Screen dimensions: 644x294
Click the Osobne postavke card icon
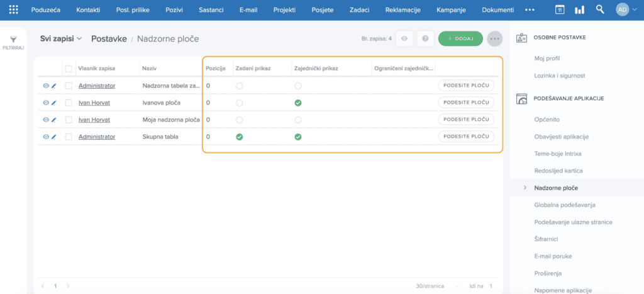[x=521, y=38]
